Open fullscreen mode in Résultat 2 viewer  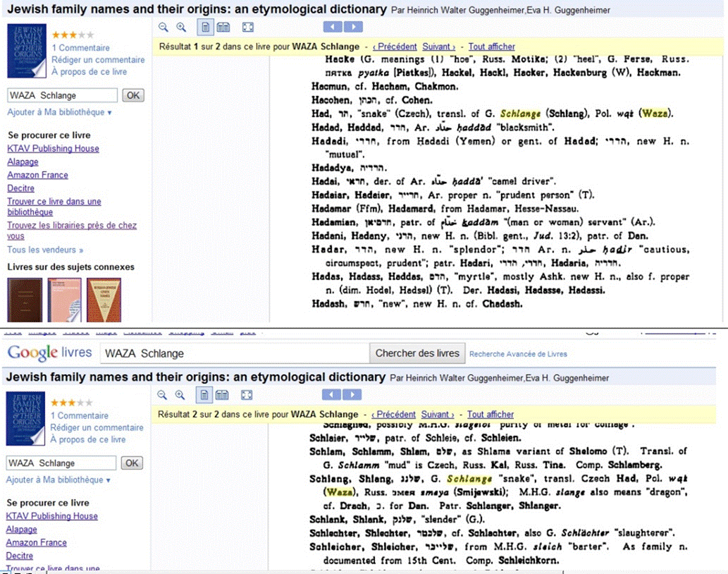(247, 395)
